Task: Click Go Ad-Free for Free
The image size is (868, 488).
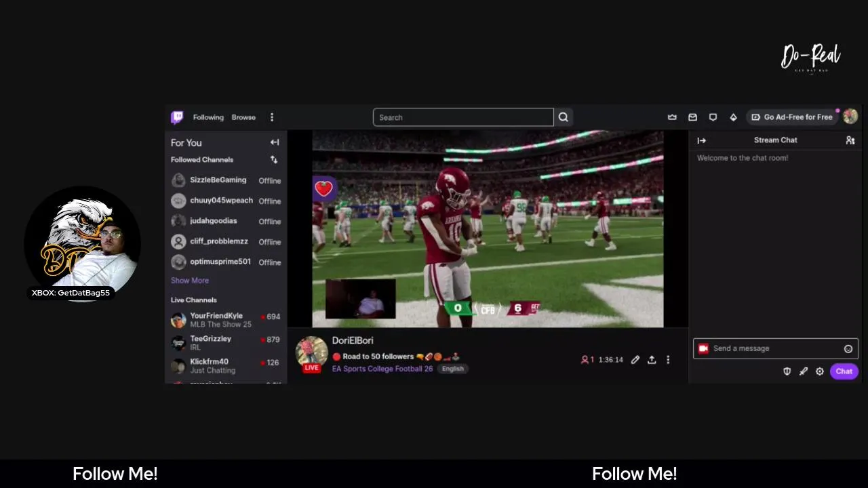Action: [x=792, y=117]
